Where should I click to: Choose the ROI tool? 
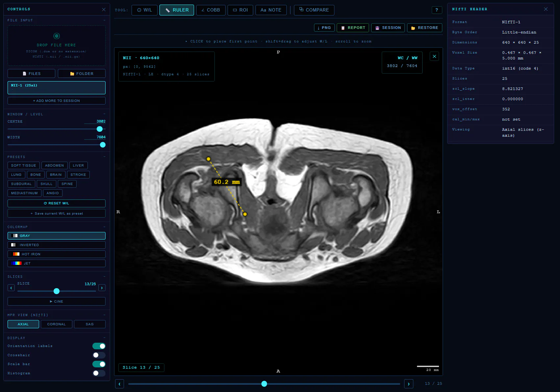point(240,10)
